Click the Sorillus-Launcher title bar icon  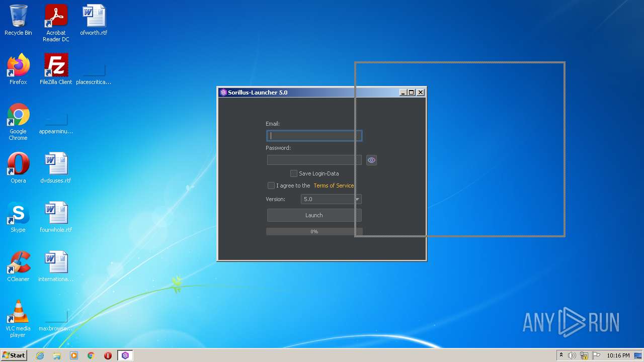[x=223, y=93]
